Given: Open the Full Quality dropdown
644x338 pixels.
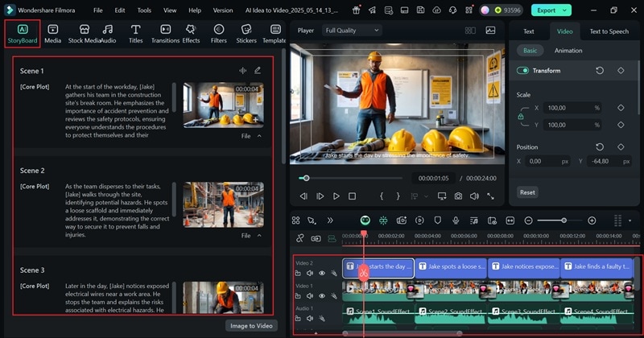Looking at the screenshot, I should click(351, 31).
